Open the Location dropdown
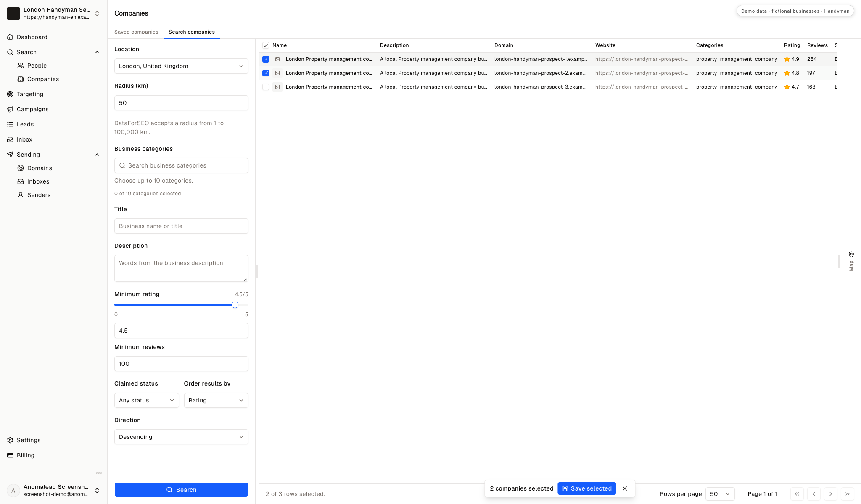The height and width of the screenshot is (504, 861). point(181,66)
